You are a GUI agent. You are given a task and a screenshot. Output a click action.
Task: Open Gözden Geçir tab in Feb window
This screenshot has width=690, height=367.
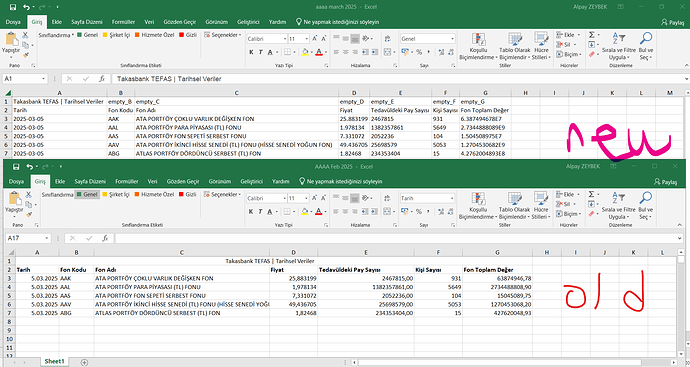(183, 181)
